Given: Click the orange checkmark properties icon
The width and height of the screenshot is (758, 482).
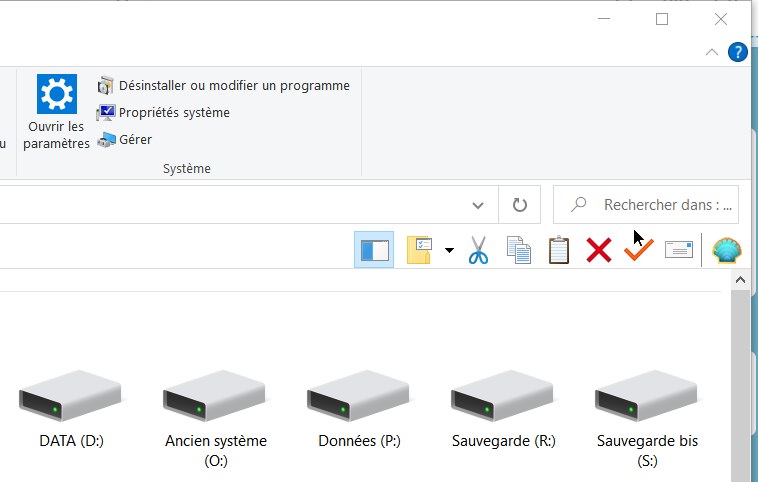Looking at the screenshot, I should pos(639,249).
